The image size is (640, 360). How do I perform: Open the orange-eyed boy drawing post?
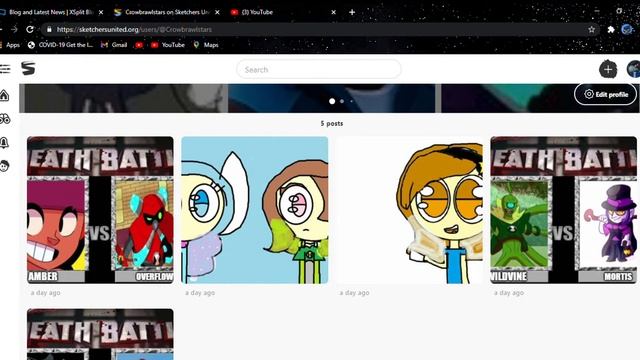[409, 210]
